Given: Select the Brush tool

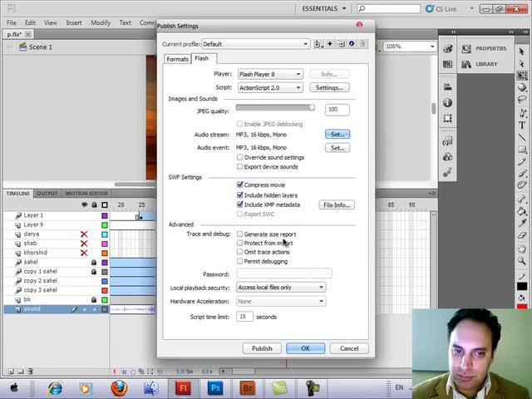Looking at the screenshot, I should [522, 174].
